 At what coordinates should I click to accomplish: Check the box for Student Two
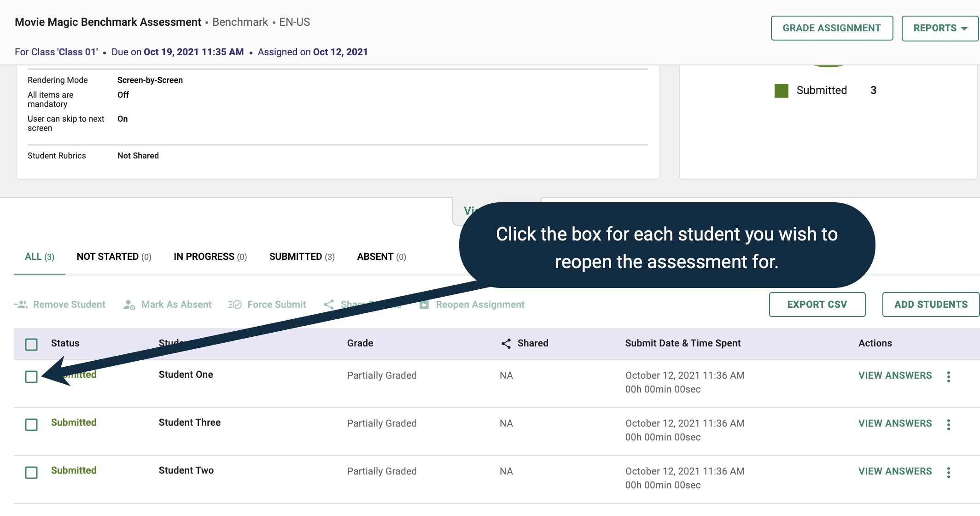click(31, 473)
